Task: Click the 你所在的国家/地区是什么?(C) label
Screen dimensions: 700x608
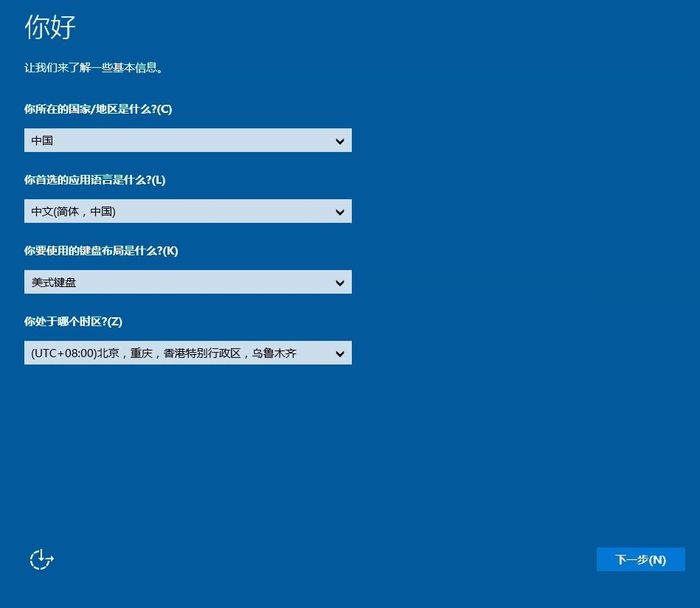Action: 98,109
